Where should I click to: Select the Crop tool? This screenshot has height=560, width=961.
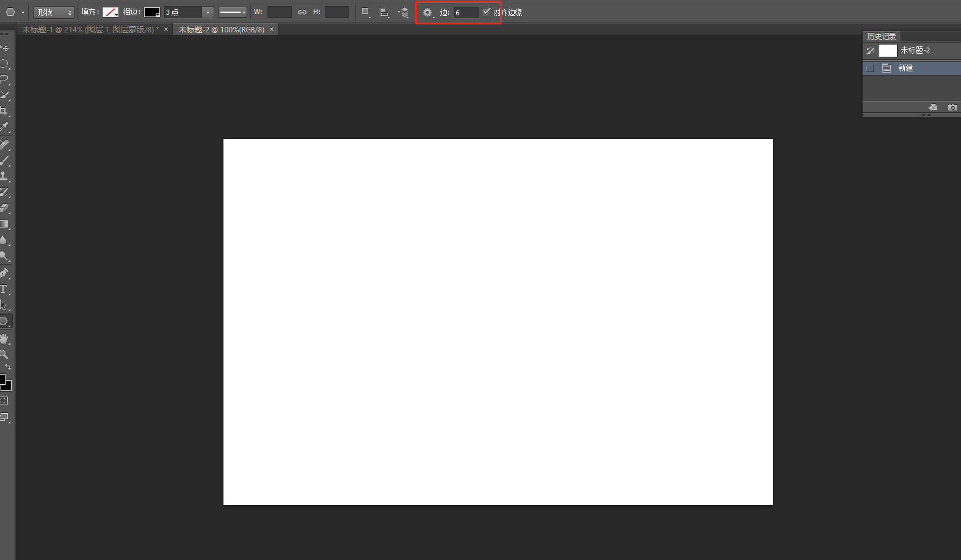coord(4,111)
